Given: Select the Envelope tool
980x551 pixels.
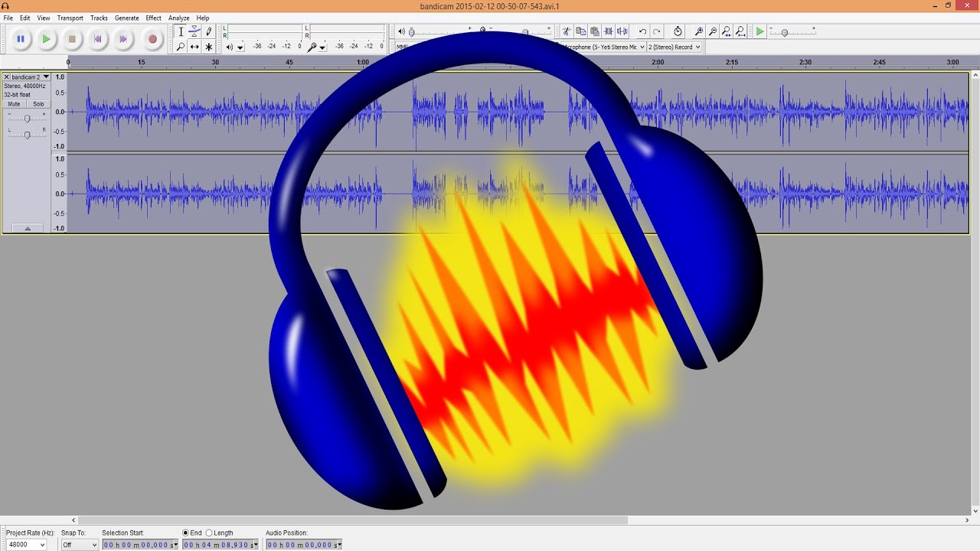Looking at the screenshot, I should [194, 31].
